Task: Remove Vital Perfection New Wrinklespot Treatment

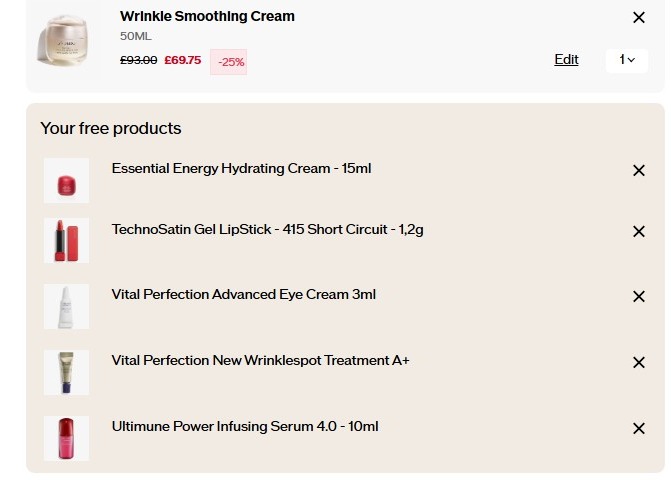Action: click(639, 363)
